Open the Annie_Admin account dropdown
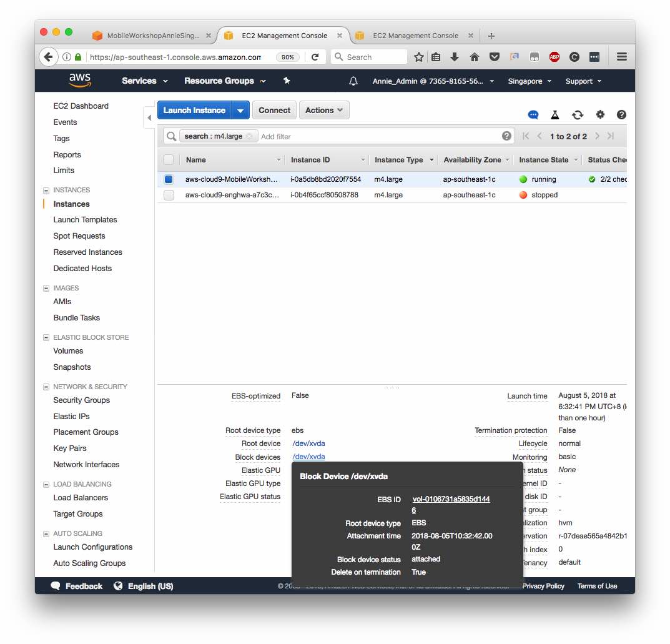This screenshot has height=644, width=670. click(x=433, y=81)
